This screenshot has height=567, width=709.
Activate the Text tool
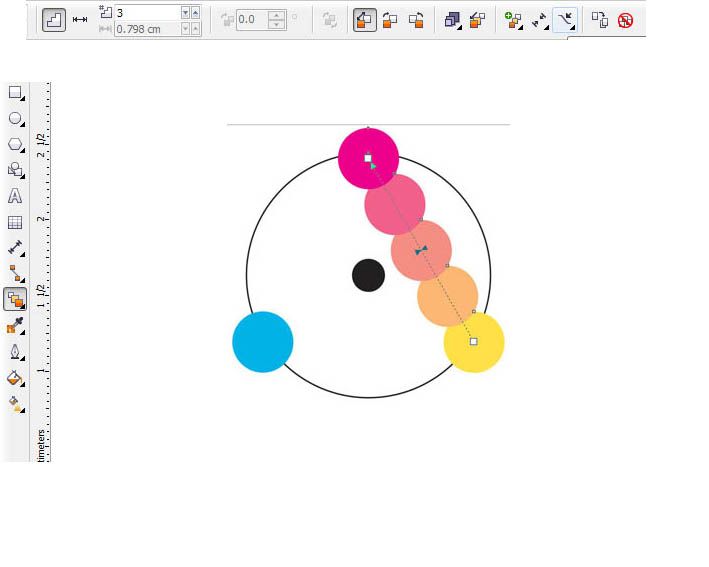[15, 196]
